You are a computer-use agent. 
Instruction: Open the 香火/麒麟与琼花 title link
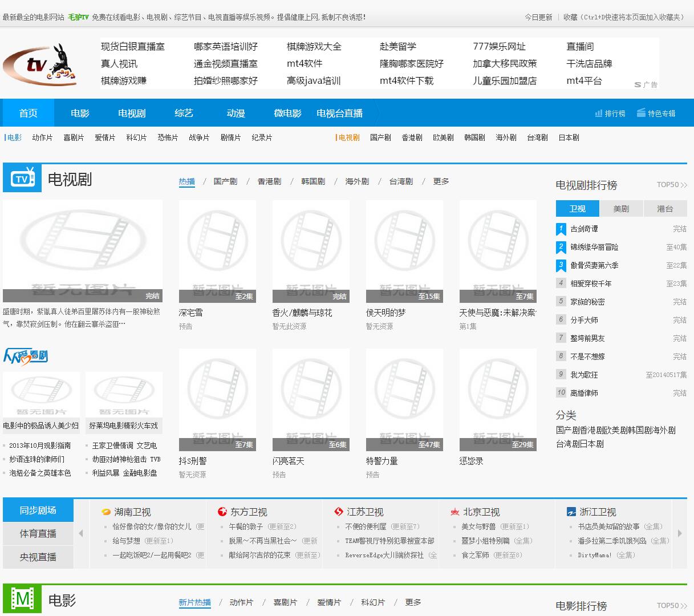(x=302, y=313)
